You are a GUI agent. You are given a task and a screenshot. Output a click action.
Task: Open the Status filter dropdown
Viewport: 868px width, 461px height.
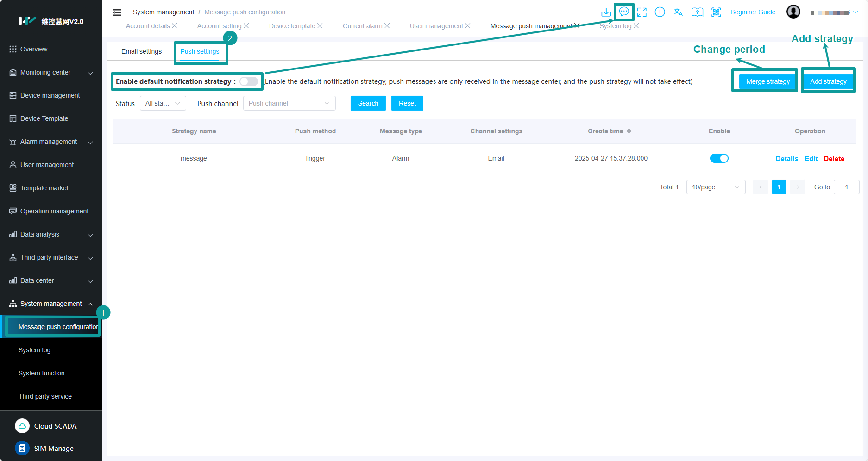click(163, 103)
